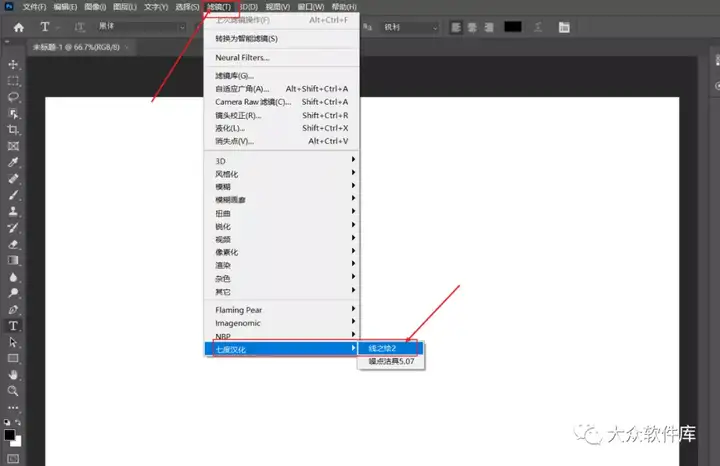Switch to 未标题-1 @ 66.7% document tab

point(77,47)
